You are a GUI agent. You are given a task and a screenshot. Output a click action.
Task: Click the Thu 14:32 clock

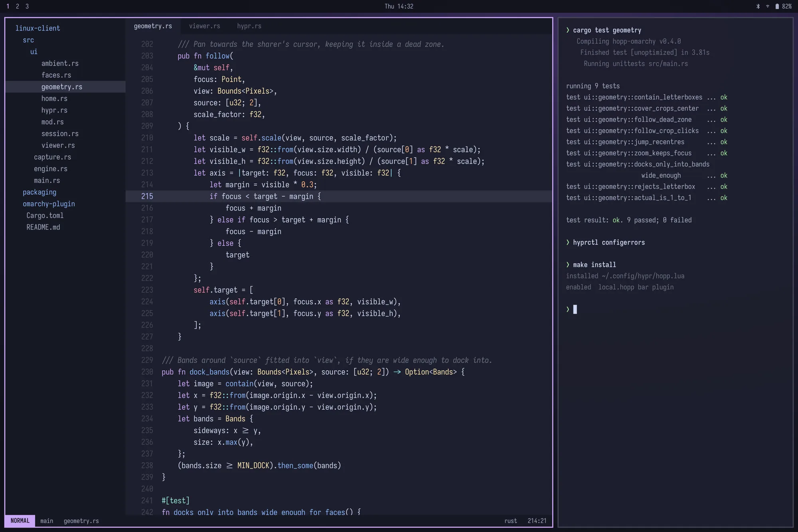[399, 6]
